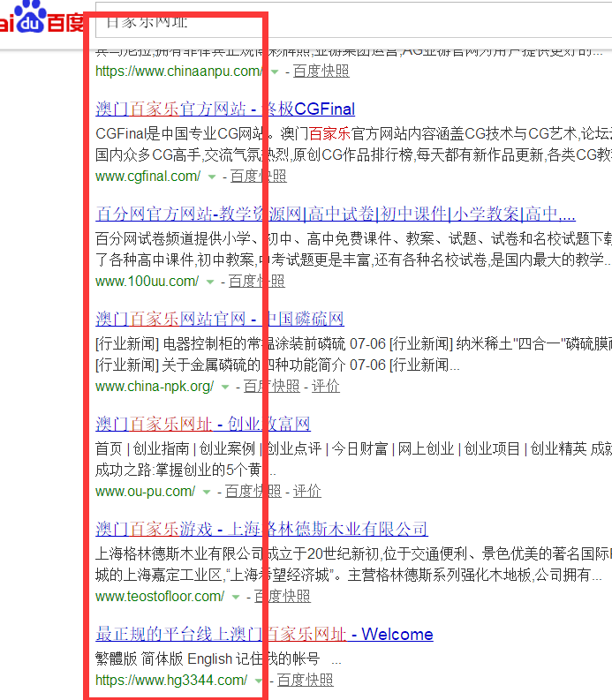Expand arrow beside www.teostofloor.com URL
Viewport: 612px width, 700px height.
click(x=237, y=598)
